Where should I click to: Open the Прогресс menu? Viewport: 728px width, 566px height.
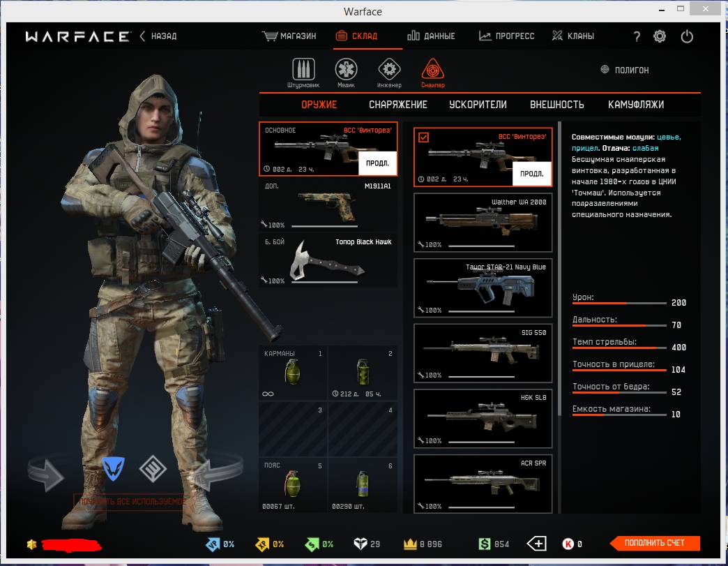pyautogui.click(x=506, y=36)
